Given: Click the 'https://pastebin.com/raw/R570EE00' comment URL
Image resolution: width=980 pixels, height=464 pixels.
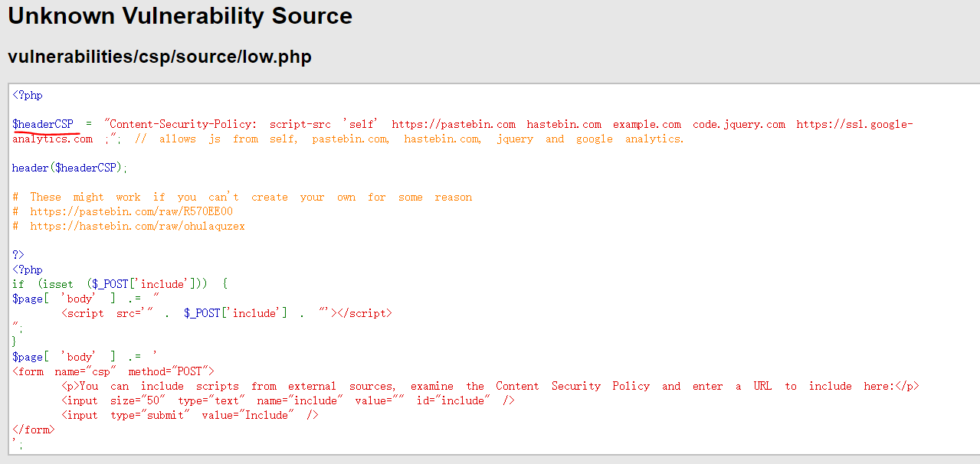Looking at the screenshot, I should pyautogui.click(x=132, y=211).
